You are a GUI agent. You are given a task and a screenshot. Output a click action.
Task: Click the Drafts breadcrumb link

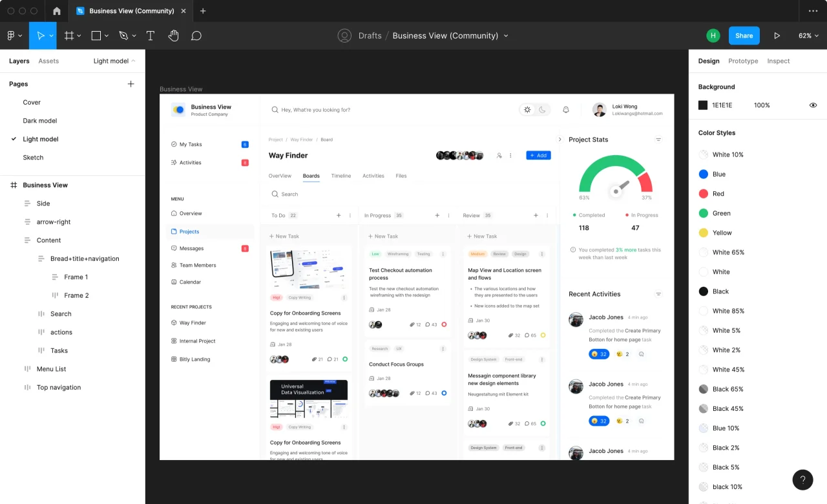click(x=370, y=36)
